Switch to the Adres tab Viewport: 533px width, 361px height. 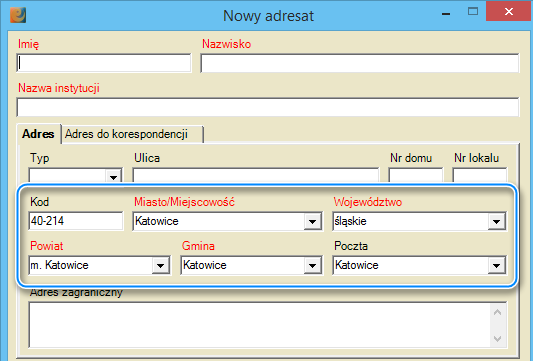click(x=38, y=134)
